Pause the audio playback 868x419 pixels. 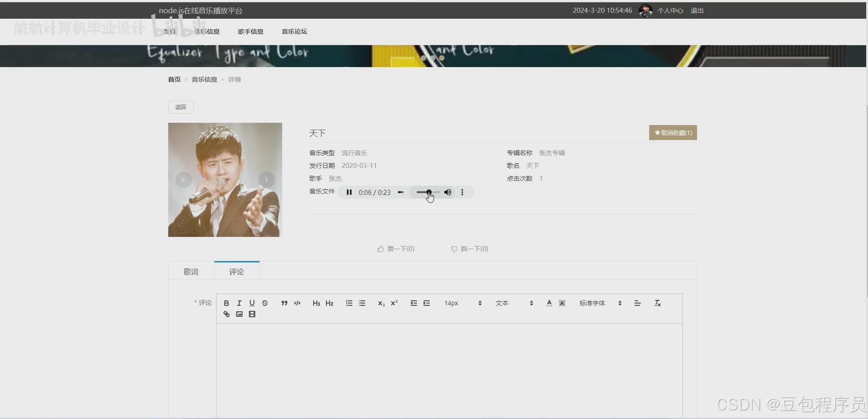[x=349, y=192]
